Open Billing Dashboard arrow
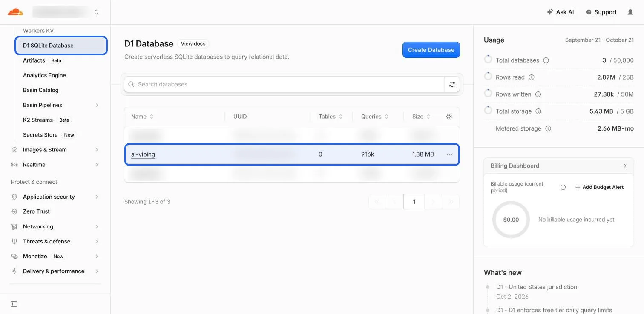The height and width of the screenshot is (314, 644). [x=624, y=166]
